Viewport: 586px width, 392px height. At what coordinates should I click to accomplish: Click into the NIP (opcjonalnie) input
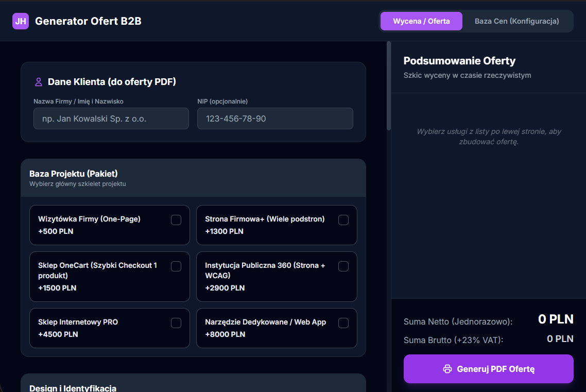click(275, 118)
